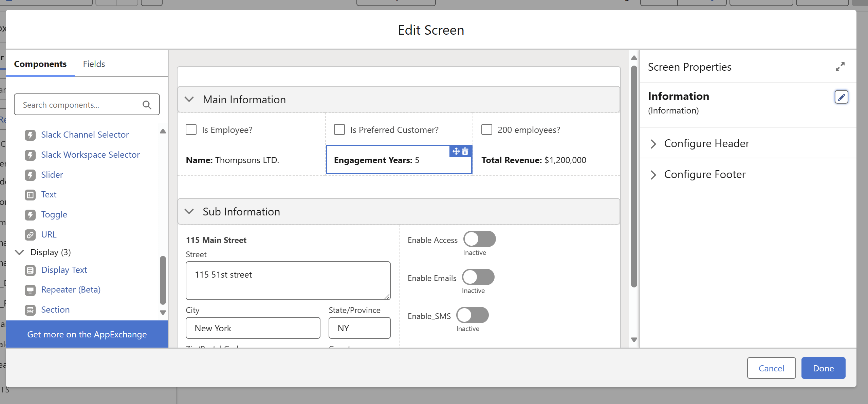Click the URL link icon

click(30, 235)
